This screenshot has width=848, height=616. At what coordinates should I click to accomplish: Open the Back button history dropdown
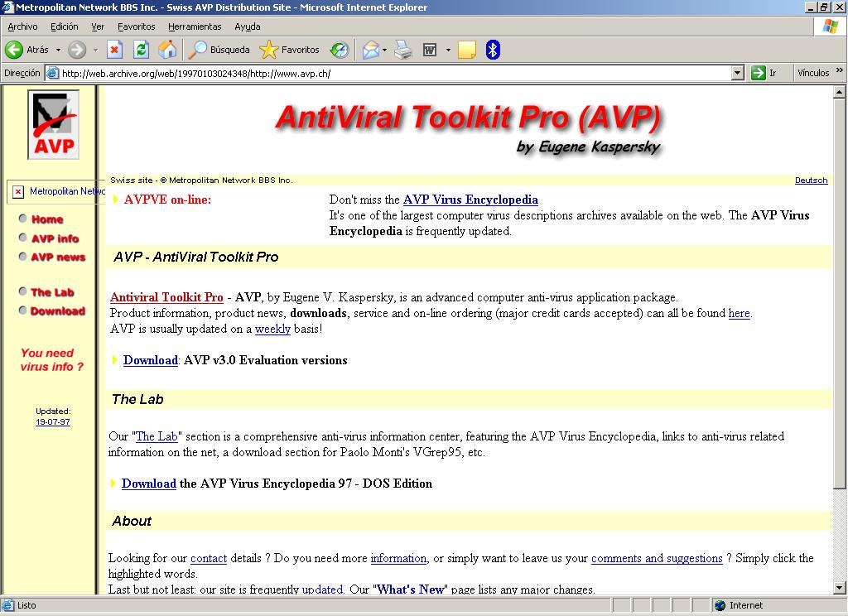pos(59,50)
